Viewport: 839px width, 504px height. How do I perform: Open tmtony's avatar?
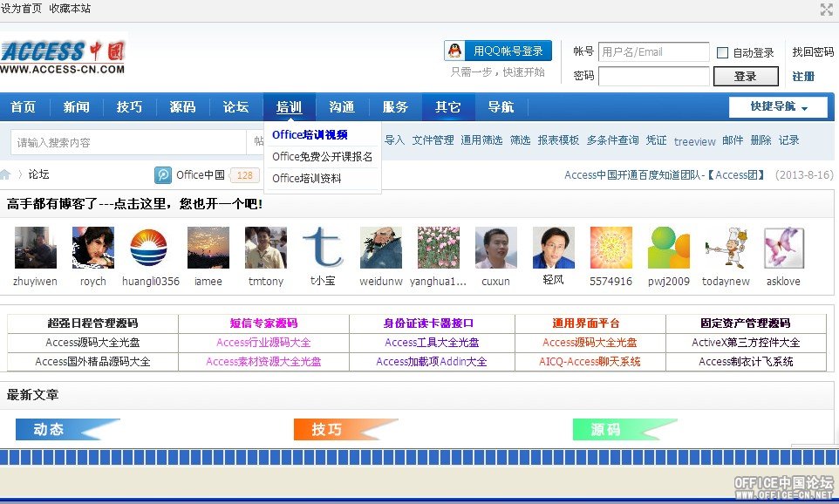click(x=266, y=247)
